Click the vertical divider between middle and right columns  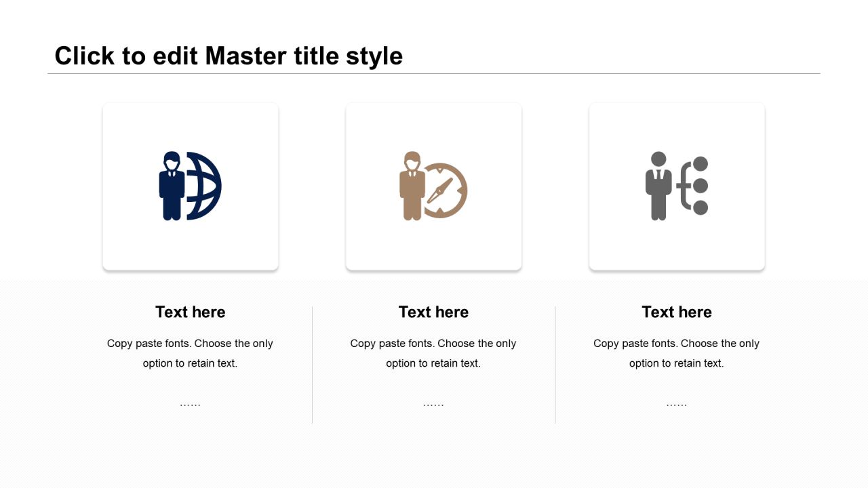tap(555, 365)
